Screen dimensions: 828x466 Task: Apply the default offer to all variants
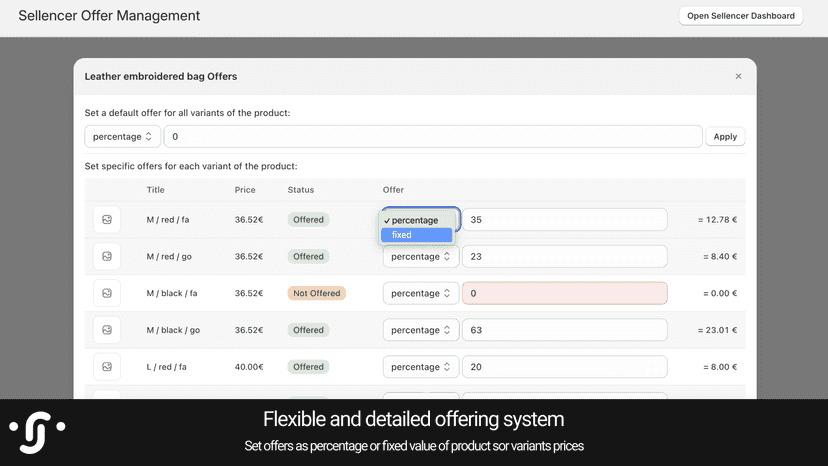point(725,136)
